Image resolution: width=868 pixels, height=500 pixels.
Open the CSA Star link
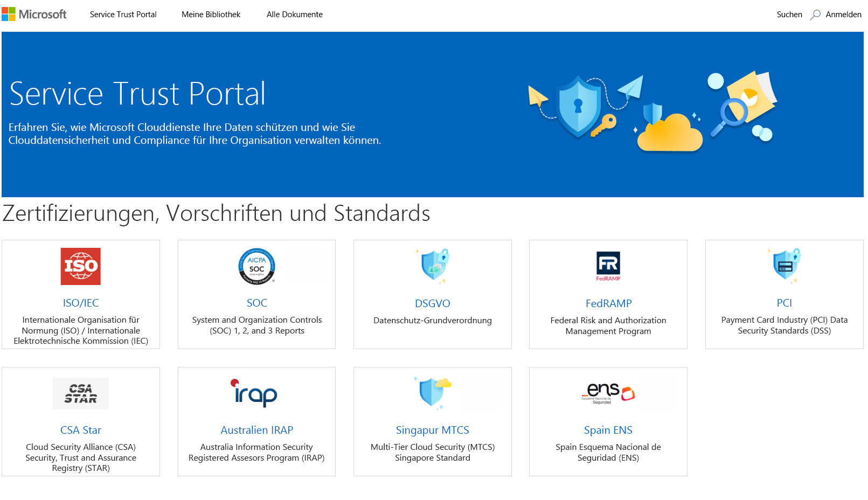point(81,430)
